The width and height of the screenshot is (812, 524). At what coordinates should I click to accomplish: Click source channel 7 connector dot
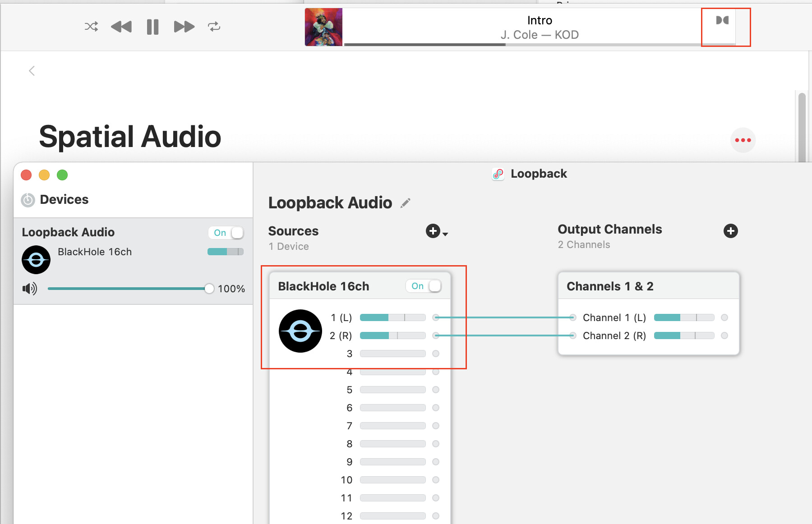[436, 426]
